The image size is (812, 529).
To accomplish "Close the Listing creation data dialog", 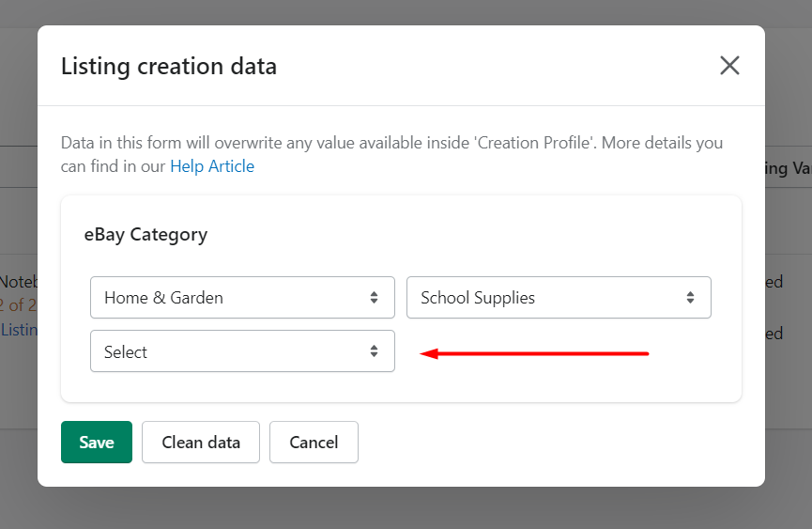I will [x=729, y=66].
